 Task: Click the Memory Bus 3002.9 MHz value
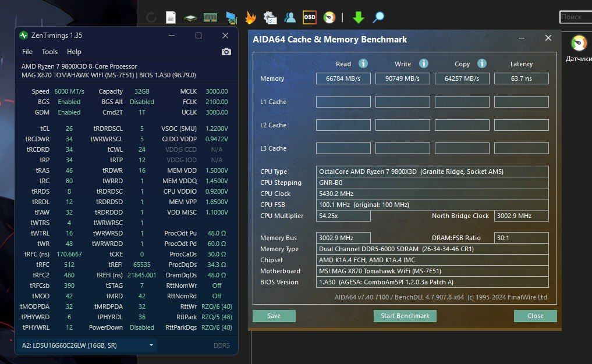[343, 238]
